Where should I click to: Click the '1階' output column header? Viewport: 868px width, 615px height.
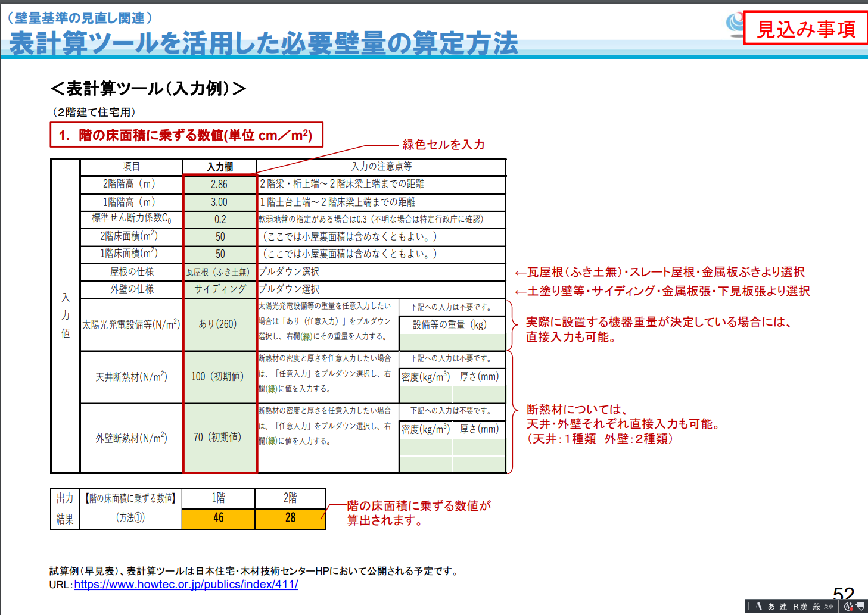tap(218, 498)
